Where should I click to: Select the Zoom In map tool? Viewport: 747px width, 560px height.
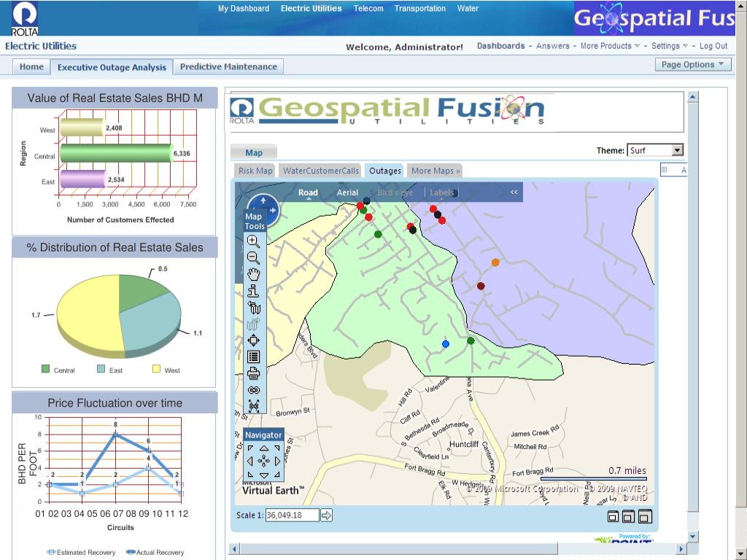point(253,241)
